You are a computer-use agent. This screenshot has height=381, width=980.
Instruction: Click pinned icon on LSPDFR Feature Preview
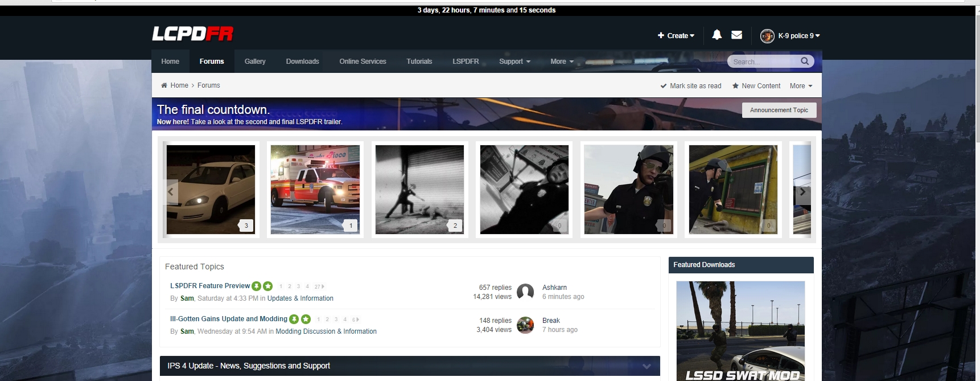257,286
